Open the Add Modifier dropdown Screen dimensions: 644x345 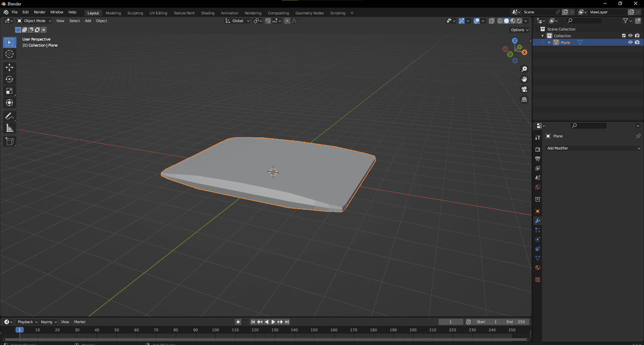(594, 148)
